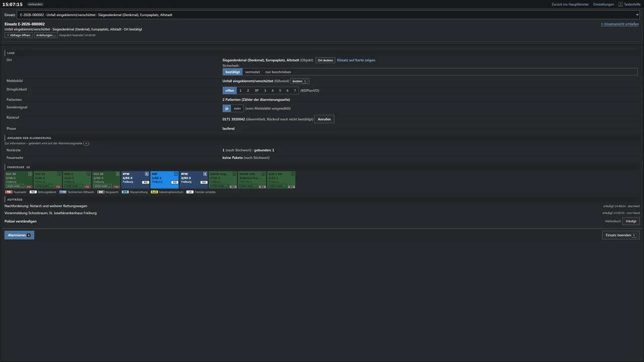Open the Telefonbuch link
This screenshot has height=362, width=644.
coord(613,221)
